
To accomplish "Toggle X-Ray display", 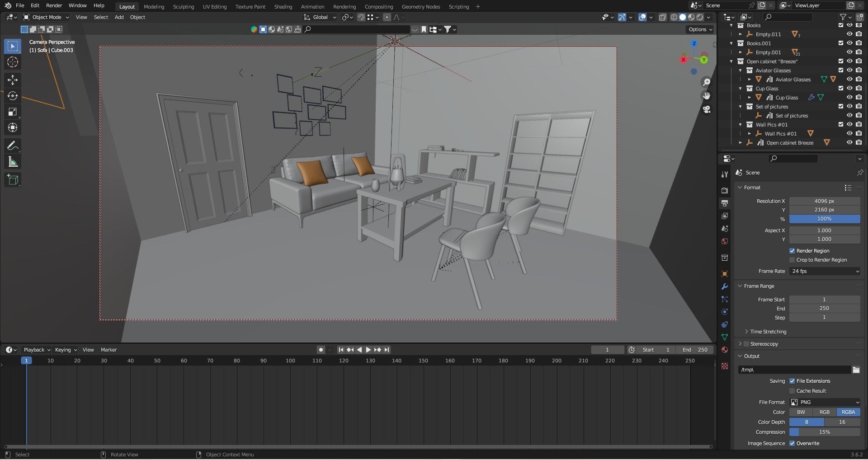I will point(662,17).
